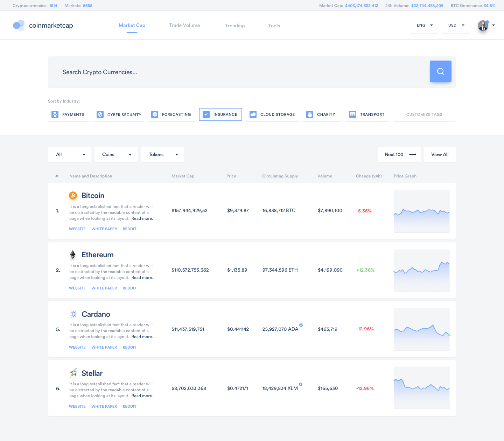Open Stellar's White Paper link
Image resolution: width=504 pixels, height=441 pixels.
[104, 406]
